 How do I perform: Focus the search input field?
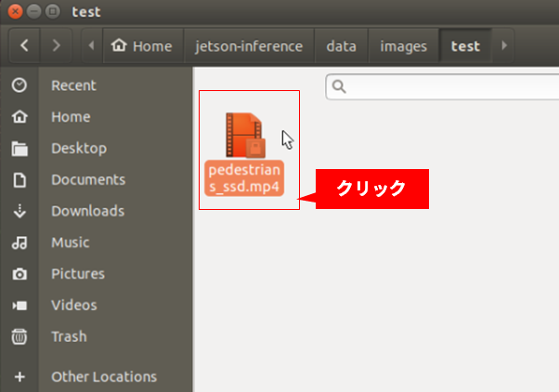click(442, 86)
